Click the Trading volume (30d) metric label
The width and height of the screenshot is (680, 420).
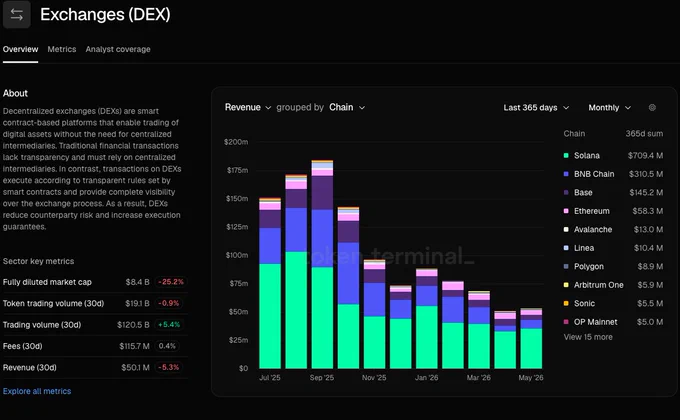click(42, 325)
